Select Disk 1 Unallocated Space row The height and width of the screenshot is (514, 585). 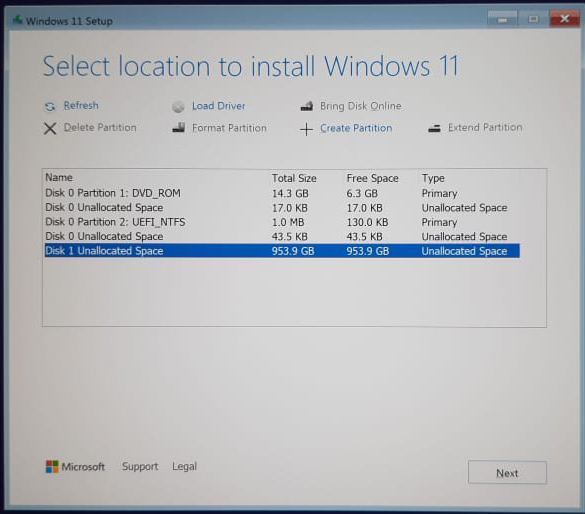tap(282, 251)
